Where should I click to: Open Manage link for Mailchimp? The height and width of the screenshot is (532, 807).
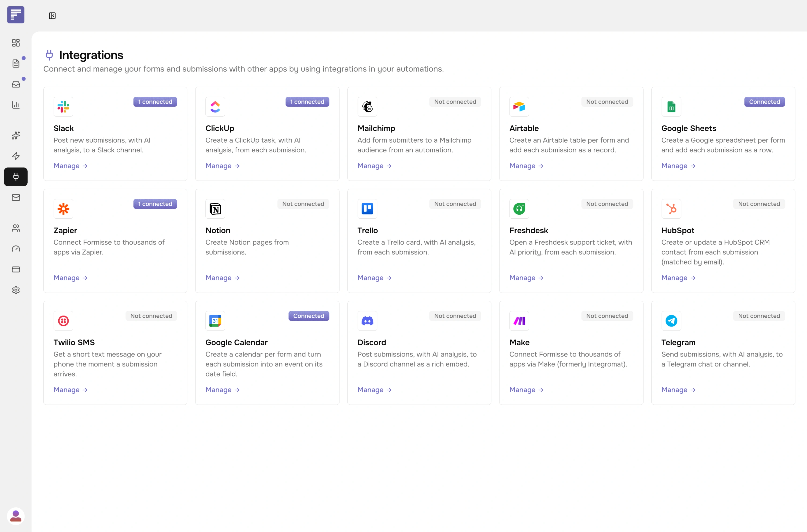coord(374,166)
